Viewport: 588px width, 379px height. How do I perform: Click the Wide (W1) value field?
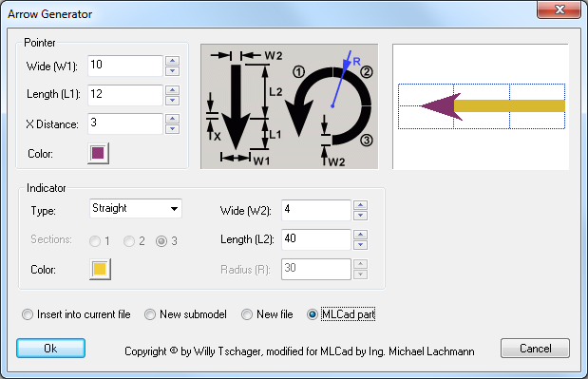coord(125,66)
